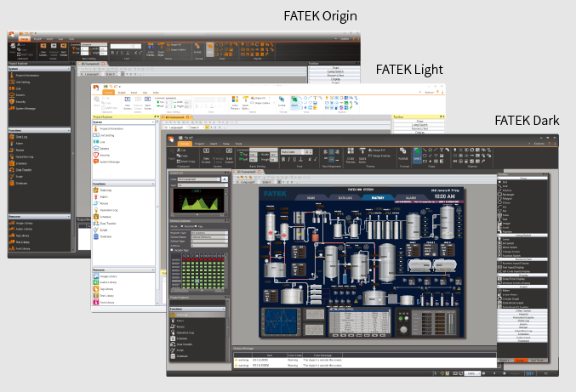Choose Lamp object in Dark Toolbox
Image resolution: width=576 pixels, height=392 pixels.
[504, 239]
